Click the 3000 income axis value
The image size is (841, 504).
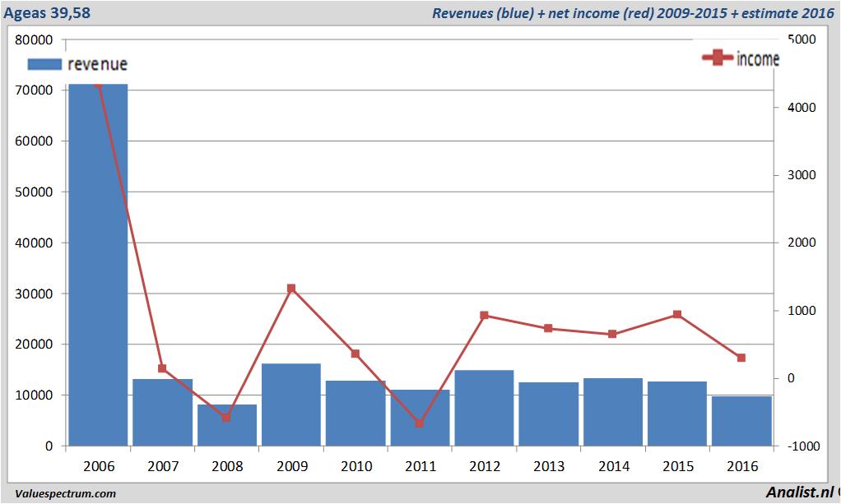(802, 175)
